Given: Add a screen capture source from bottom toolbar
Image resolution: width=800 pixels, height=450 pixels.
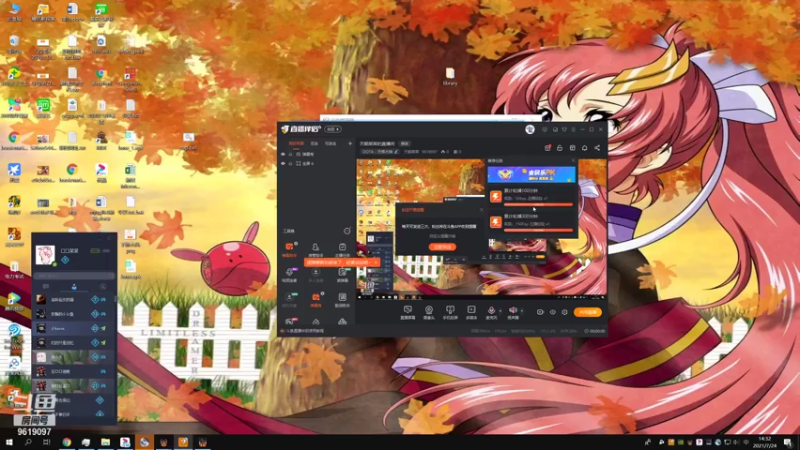Looking at the screenshot, I should coord(408,312).
